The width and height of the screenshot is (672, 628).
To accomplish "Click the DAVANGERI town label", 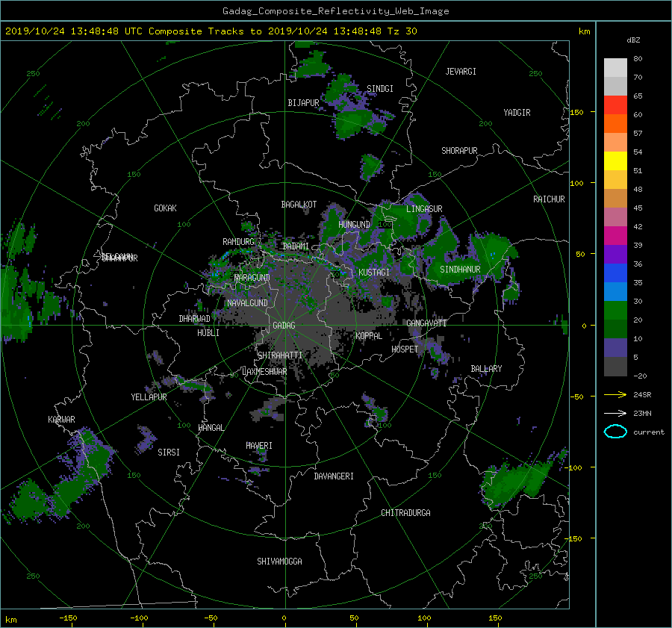I will pos(334,476).
